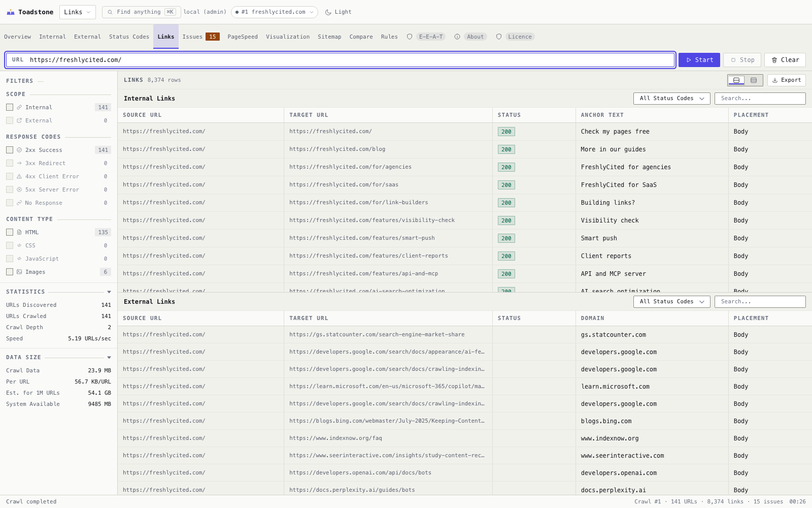Click the Internal scope link icon
This screenshot has height=508, width=812.
pyautogui.click(x=19, y=107)
